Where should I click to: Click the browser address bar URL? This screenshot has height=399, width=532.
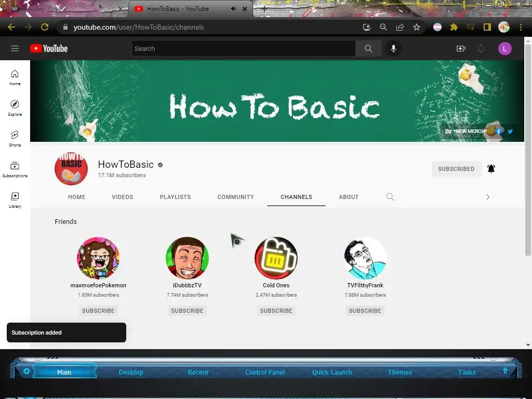[x=138, y=27]
